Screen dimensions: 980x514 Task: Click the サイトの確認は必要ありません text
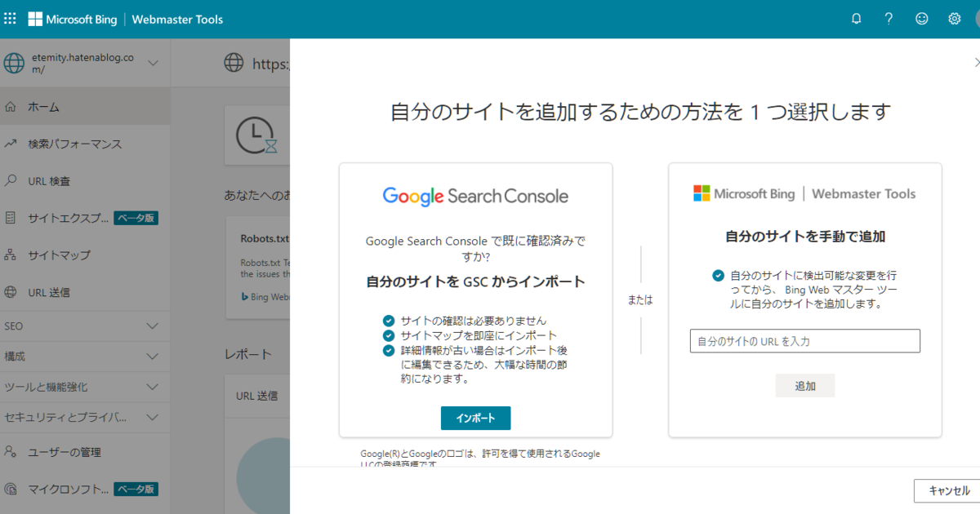[473, 321]
